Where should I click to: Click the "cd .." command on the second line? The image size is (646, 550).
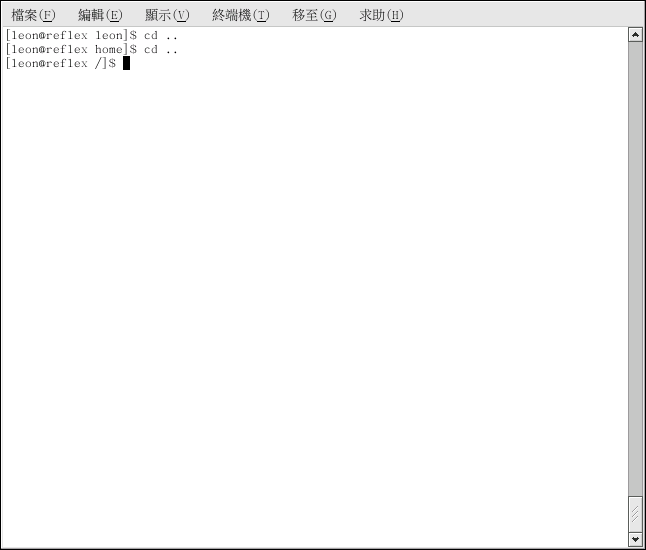coord(160,49)
